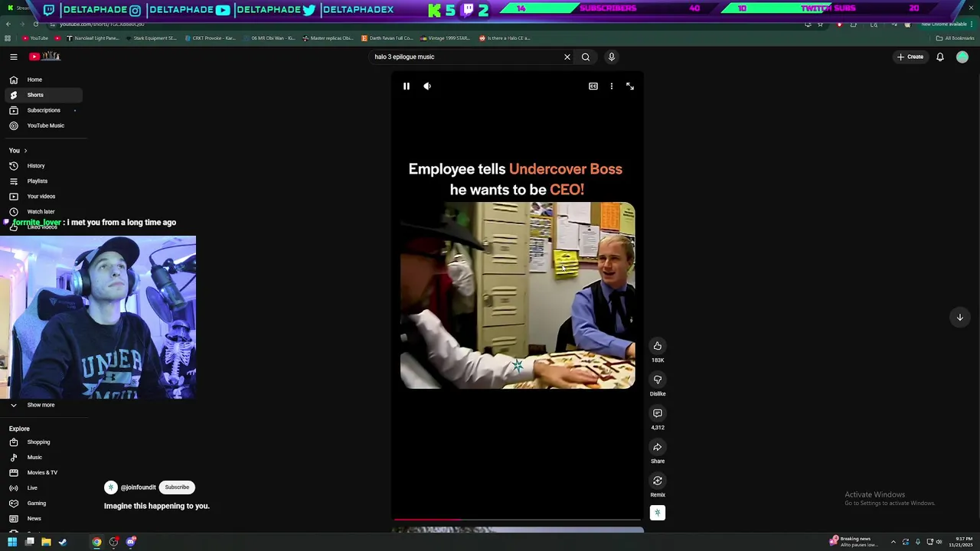Expand the Short to fullscreen
The height and width of the screenshot is (551, 980).
pos(630,86)
